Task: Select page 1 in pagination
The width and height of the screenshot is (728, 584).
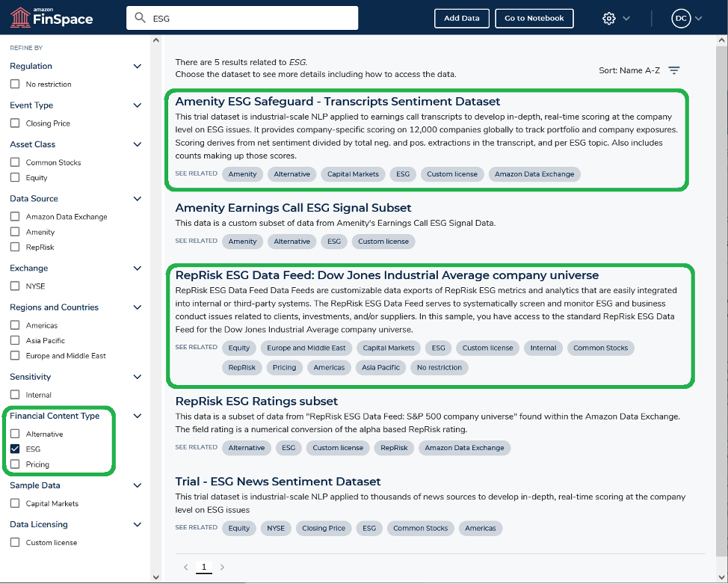Action: pyautogui.click(x=203, y=567)
